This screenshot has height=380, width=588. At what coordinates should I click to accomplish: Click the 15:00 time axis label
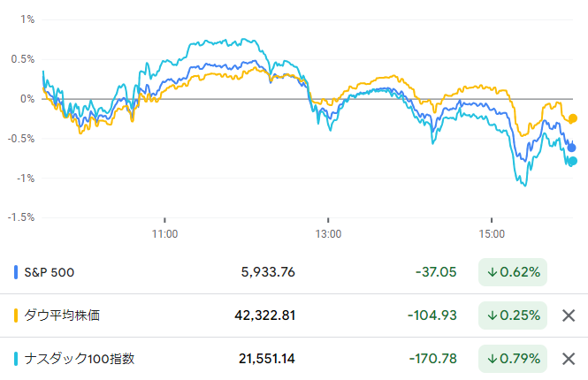pyautogui.click(x=492, y=234)
